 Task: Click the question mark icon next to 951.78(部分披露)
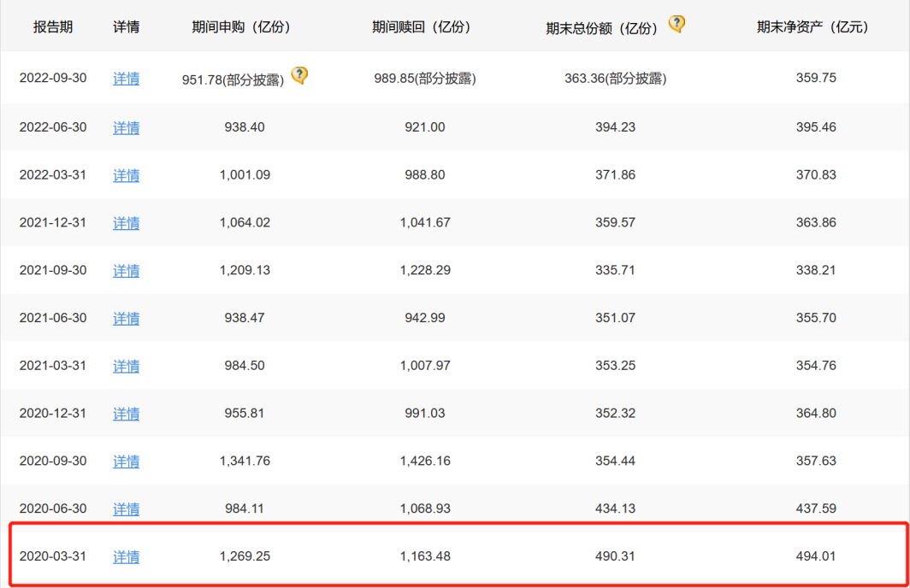[299, 75]
